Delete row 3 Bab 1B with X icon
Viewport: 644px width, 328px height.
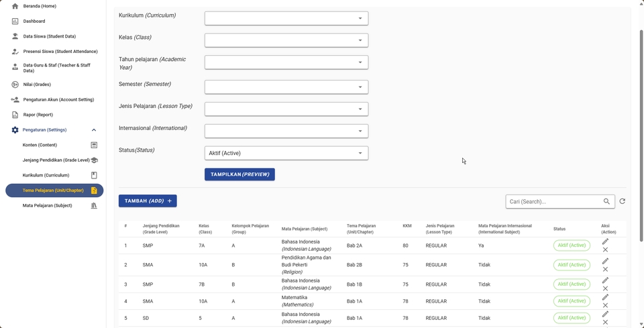pyautogui.click(x=605, y=288)
